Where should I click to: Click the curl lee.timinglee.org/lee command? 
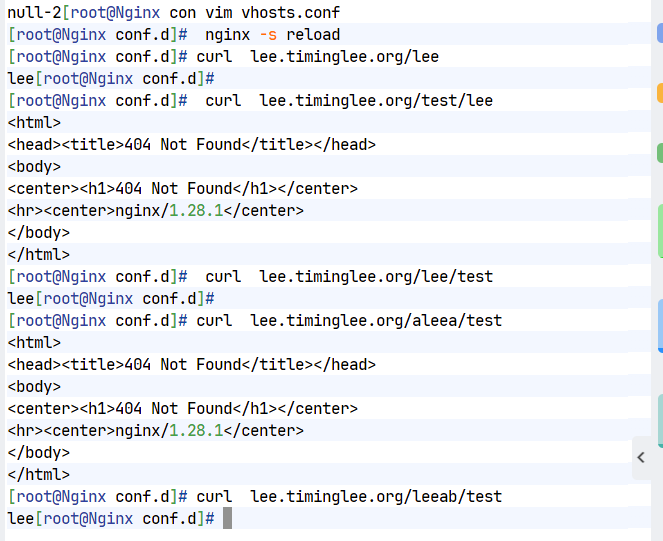pos(318,57)
